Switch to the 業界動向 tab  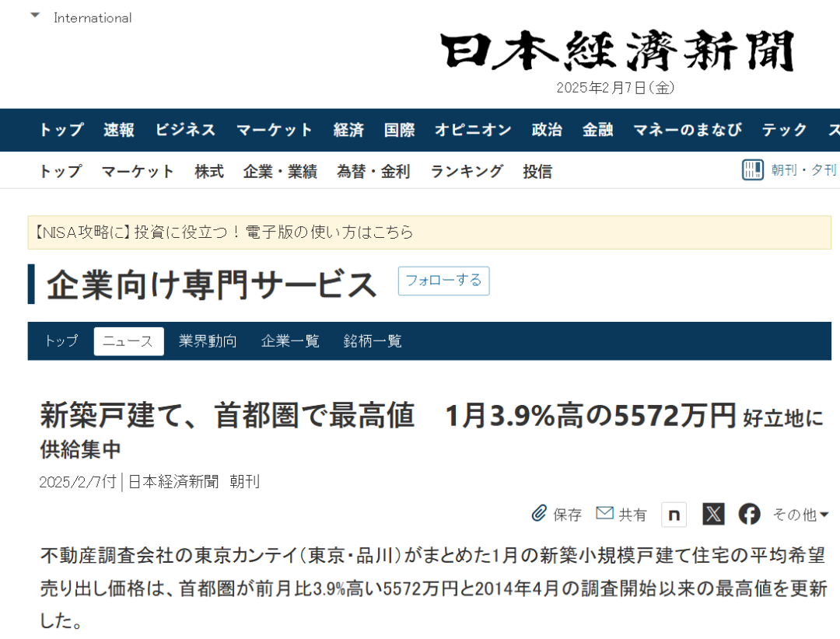(x=208, y=341)
